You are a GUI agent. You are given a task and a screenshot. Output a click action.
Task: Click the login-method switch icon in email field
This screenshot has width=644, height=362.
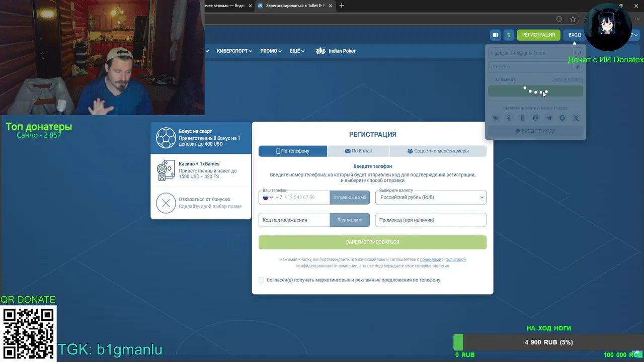[x=578, y=53]
